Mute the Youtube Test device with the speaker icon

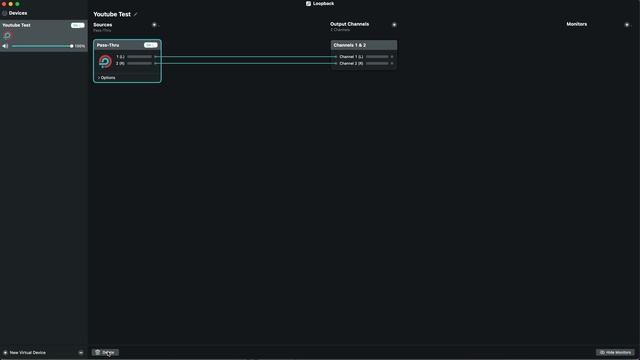pos(5,46)
